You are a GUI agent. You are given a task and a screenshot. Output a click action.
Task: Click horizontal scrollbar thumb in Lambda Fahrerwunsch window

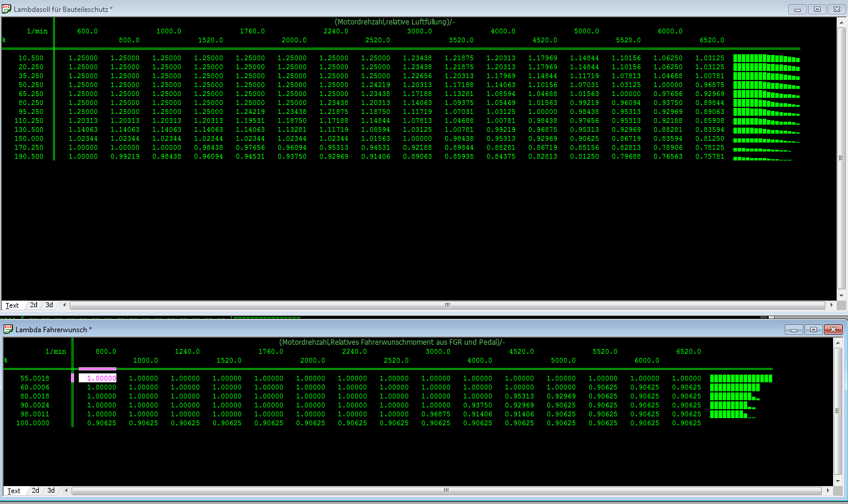point(446,491)
